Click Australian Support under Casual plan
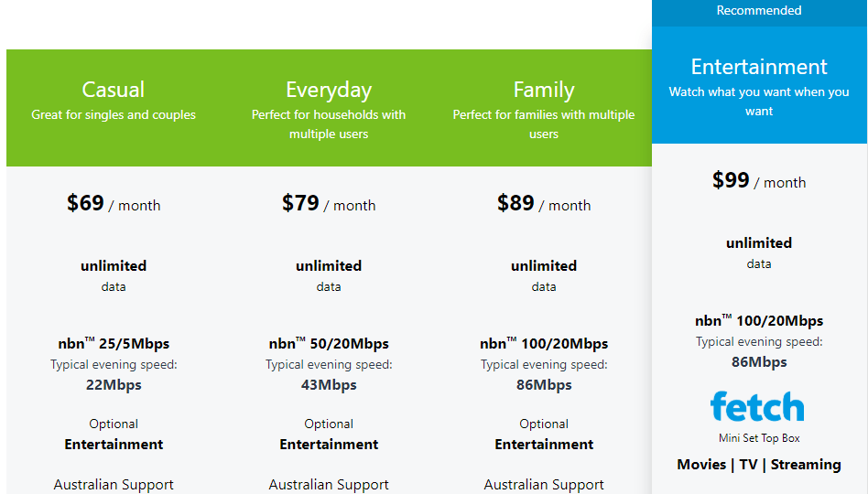Image resolution: width=868 pixels, height=494 pixels. point(114,485)
